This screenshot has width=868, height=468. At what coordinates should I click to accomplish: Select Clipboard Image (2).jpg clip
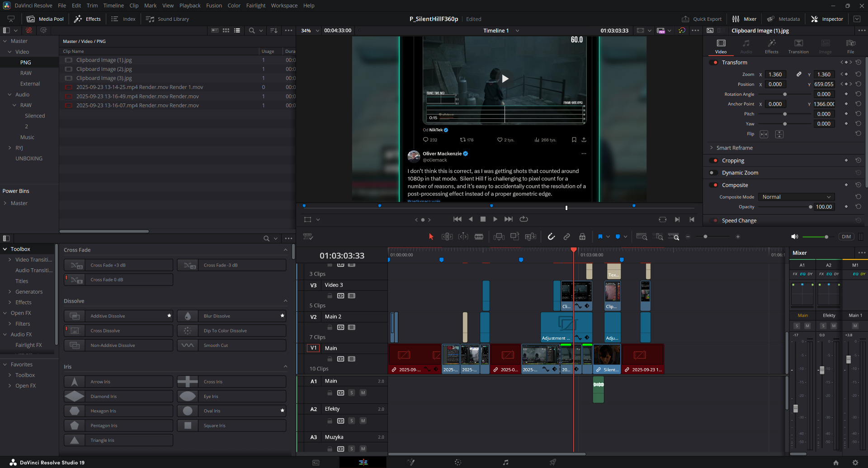(x=104, y=69)
